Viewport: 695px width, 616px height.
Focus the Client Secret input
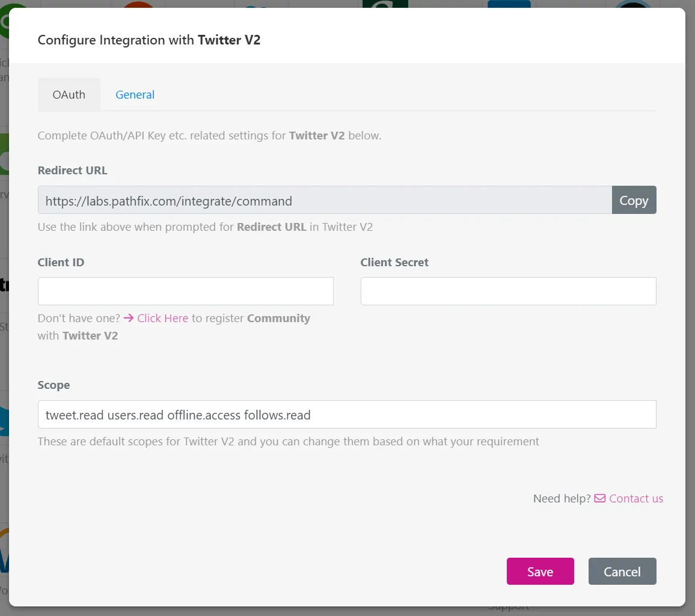click(x=509, y=291)
